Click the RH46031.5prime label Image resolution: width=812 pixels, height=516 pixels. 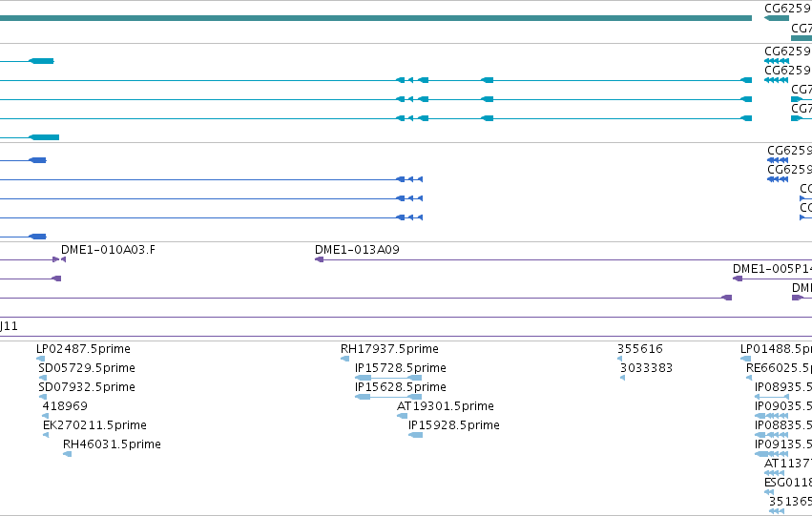pos(112,444)
